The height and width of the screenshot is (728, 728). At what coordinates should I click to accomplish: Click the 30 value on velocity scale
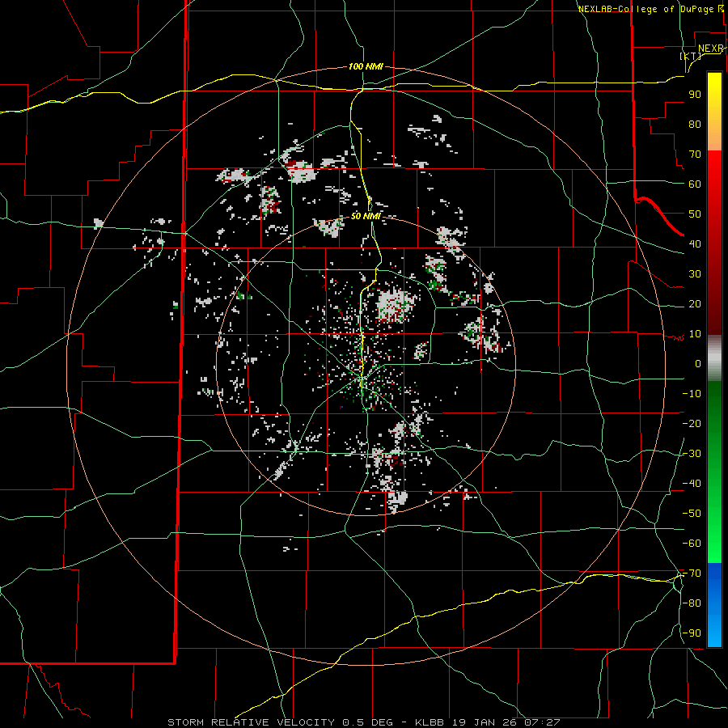[695, 274]
